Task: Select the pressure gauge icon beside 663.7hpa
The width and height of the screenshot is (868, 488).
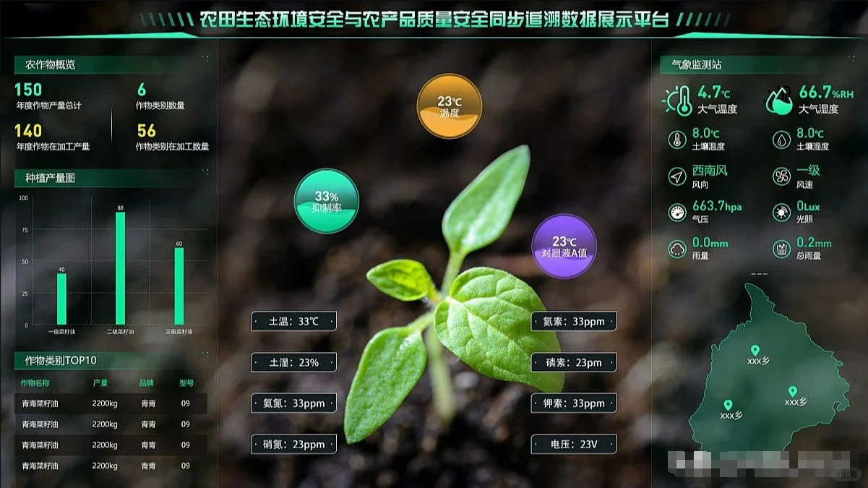Action: [676, 211]
